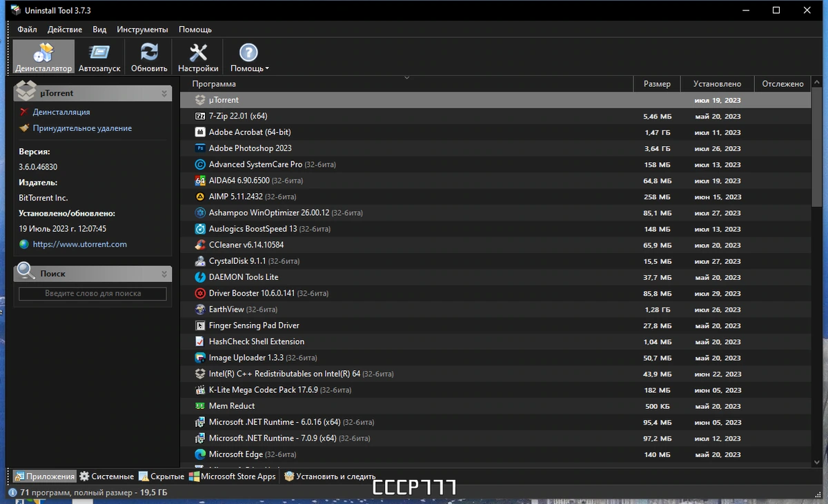Open the Действие menu

click(x=65, y=30)
